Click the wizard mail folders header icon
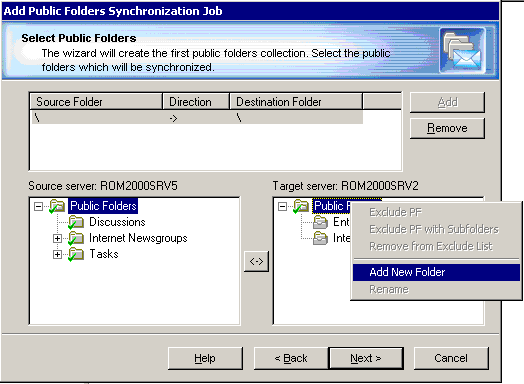 463,50
